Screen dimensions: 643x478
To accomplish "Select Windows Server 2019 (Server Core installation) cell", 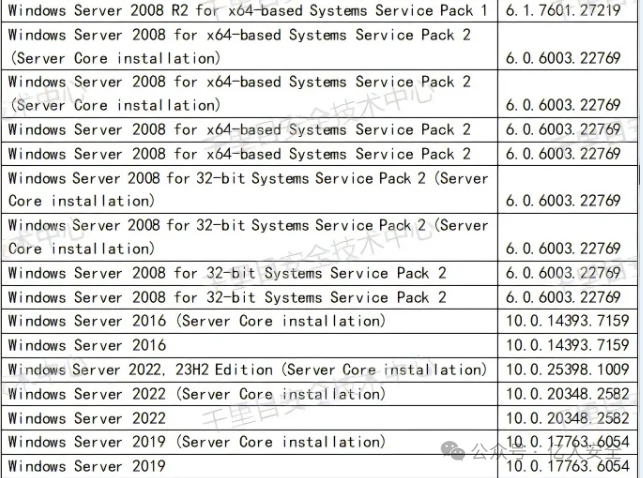I will [x=249, y=442].
